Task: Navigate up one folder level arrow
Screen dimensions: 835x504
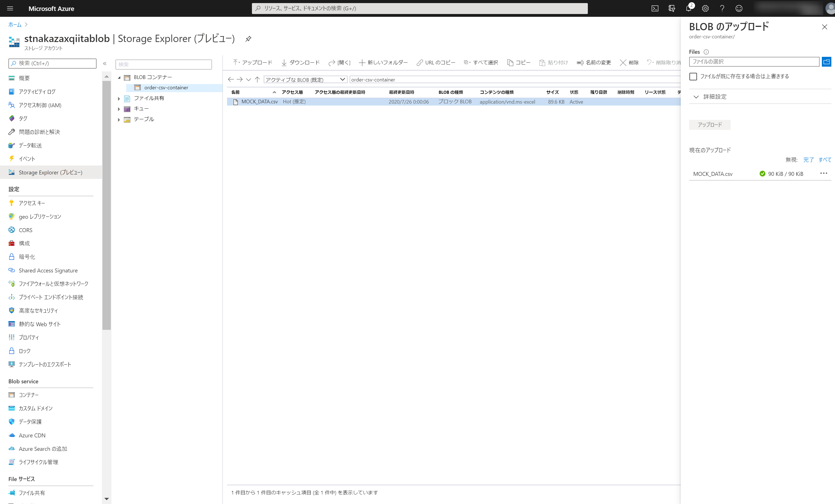Action: (257, 79)
